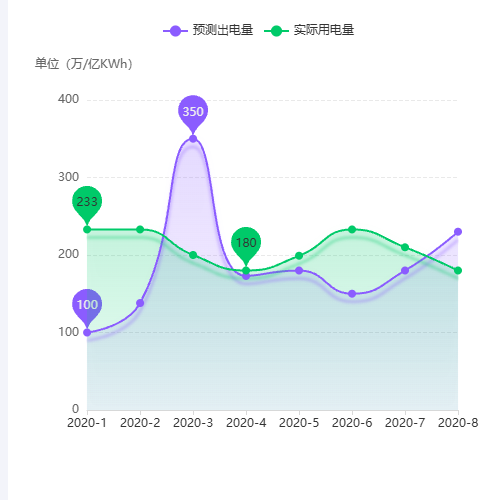This screenshot has height=500, width=500.
Task: Click the 2020-4 x-axis label
Action: (246, 423)
